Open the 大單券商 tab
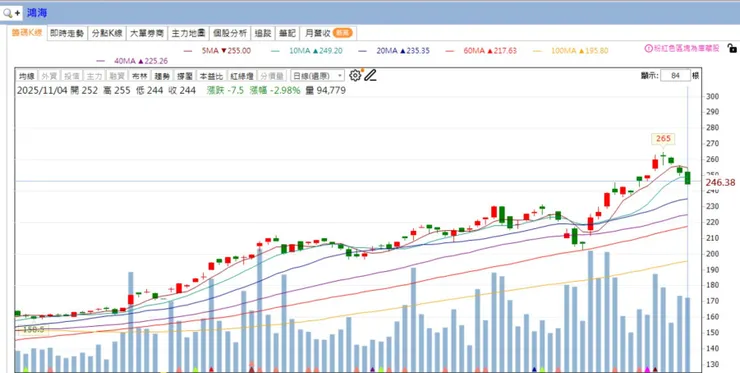This screenshot has width=740, height=373. point(147,33)
